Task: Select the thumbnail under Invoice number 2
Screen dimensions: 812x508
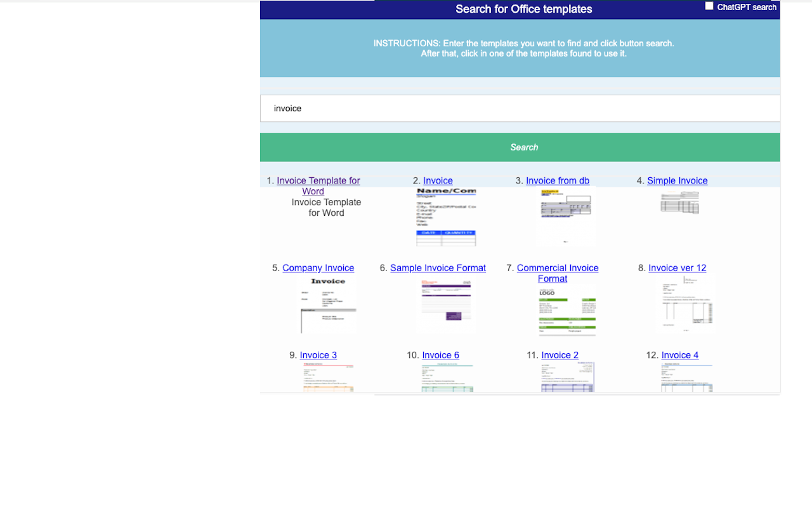Action: 446,217
